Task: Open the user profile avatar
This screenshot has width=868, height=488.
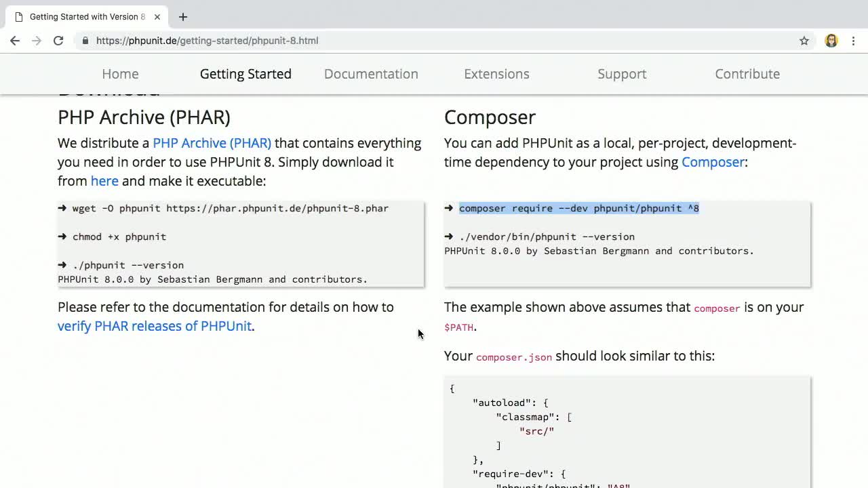Action: tap(831, 41)
